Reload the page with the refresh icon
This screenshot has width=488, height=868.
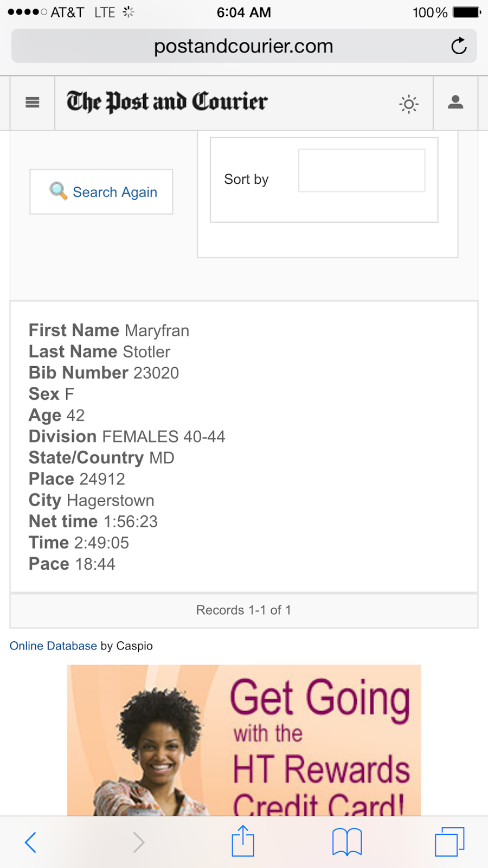(459, 46)
